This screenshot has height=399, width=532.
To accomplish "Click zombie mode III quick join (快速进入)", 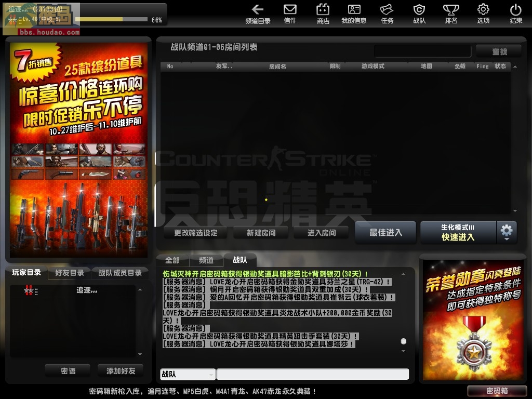I will pos(458,232).
